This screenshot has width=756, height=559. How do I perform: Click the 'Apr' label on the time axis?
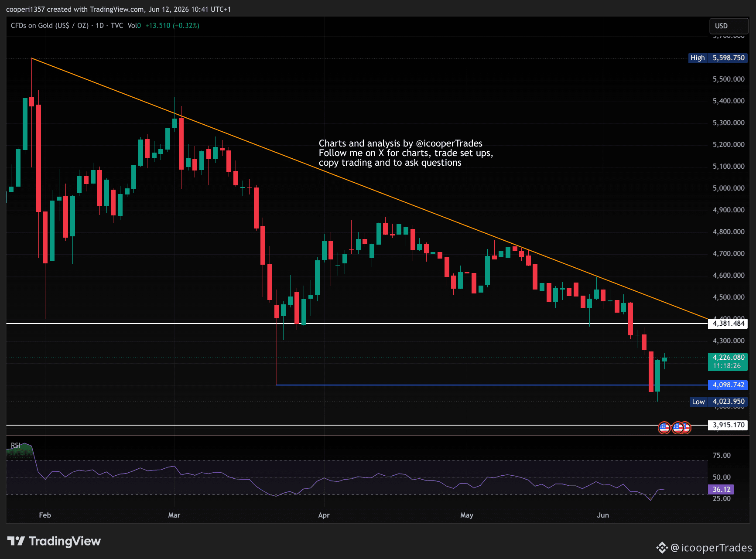pyautogui.click(x=324, y=515)
